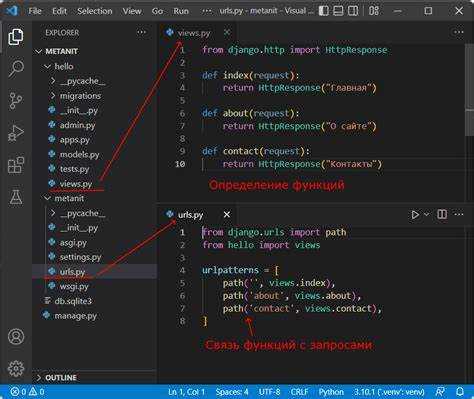Open the Accounts menu icon
Image resolution: width=474 pixels, height=399 pixels.
[x=16, y=337]
